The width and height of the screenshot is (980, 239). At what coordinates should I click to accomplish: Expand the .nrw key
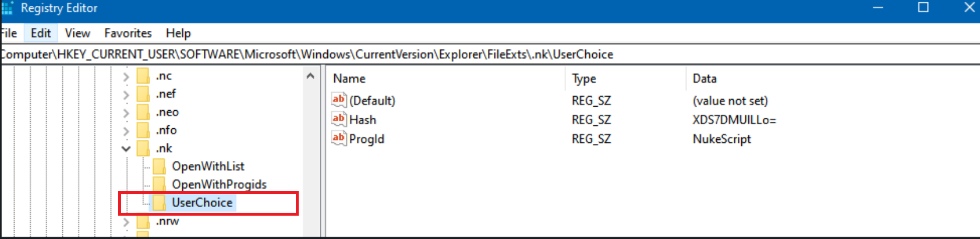(126, 222)
